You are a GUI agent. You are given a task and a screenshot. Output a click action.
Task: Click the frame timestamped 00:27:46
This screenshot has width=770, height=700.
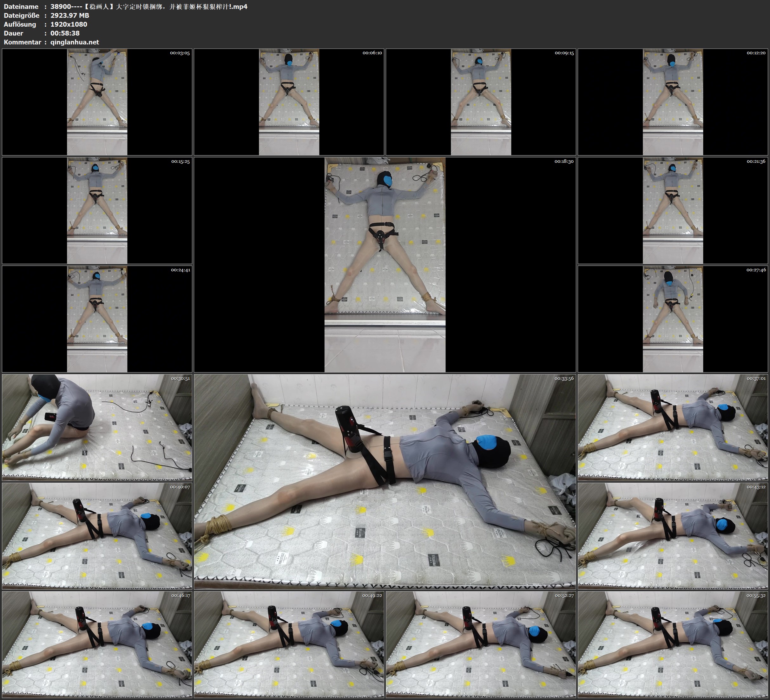tap(673, 319)
